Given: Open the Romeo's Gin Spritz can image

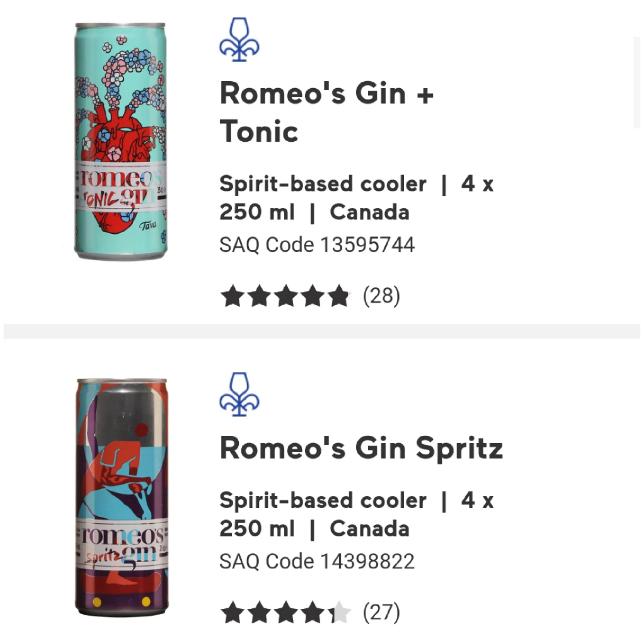Looking at the screenshot, I should (121, 497).
